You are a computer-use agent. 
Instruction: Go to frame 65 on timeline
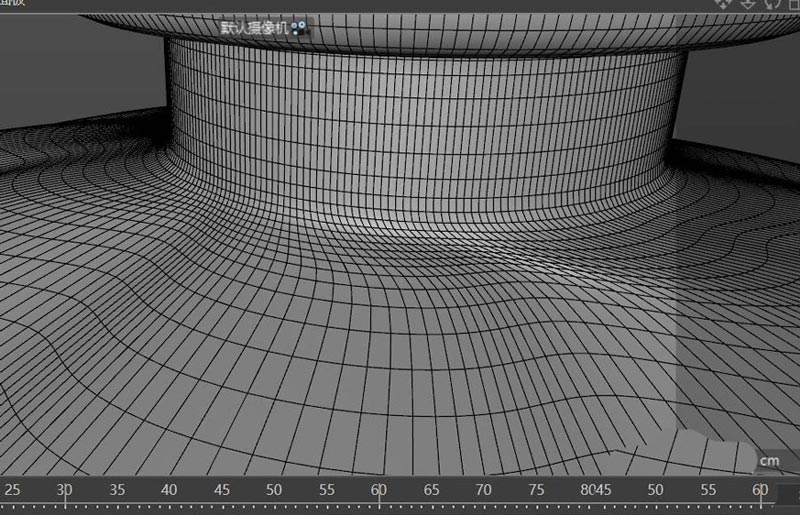point(431,490)
